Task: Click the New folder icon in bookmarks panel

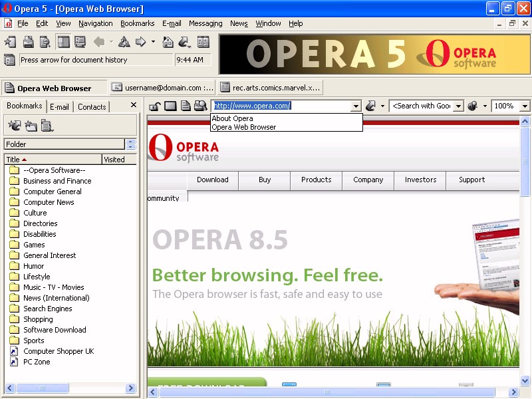Action: pos(31,126)
